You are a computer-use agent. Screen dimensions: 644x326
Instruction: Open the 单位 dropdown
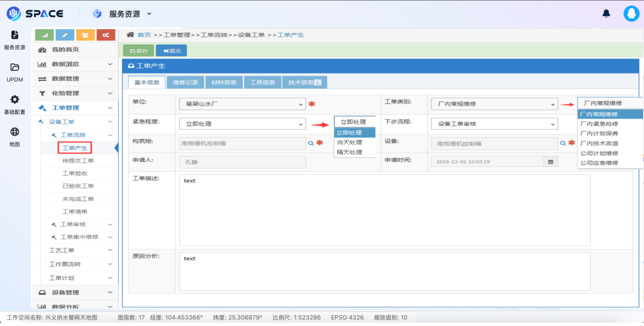point(243,104)
